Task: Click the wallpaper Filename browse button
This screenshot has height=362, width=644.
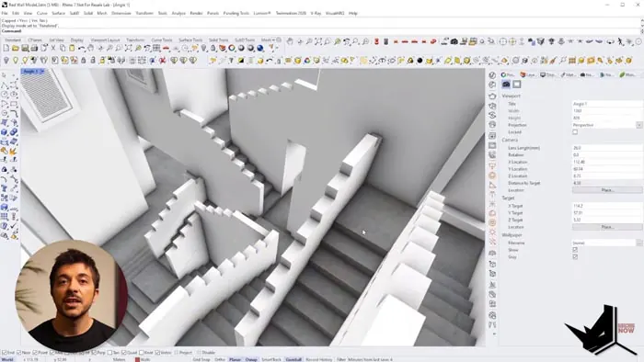Action: click(x=639, y=243)
